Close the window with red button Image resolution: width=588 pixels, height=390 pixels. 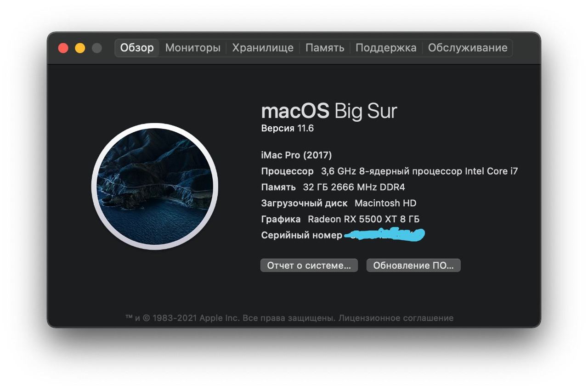tap(63, 48)
